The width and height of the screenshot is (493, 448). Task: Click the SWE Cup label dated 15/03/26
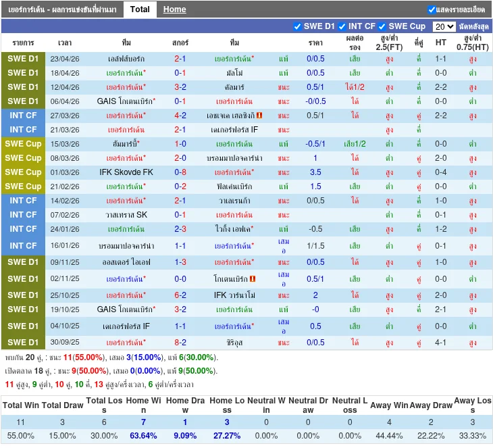coord(23,144)
